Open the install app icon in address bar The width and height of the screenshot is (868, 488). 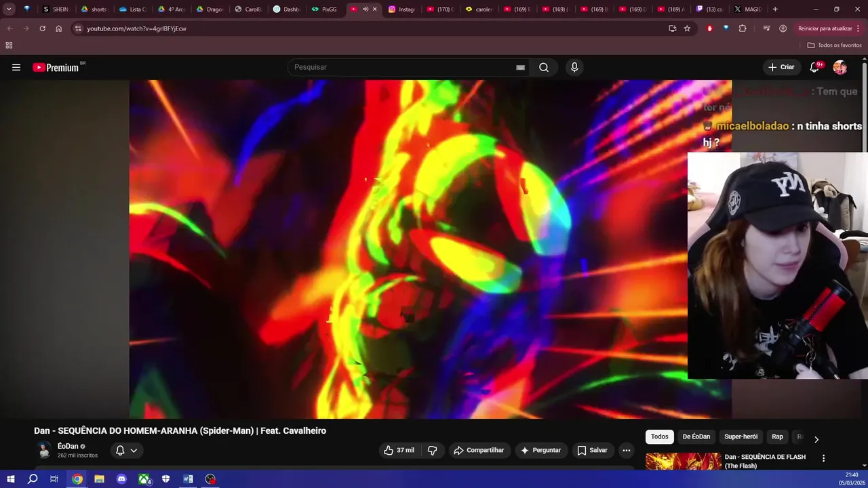(x=672, y=28)
